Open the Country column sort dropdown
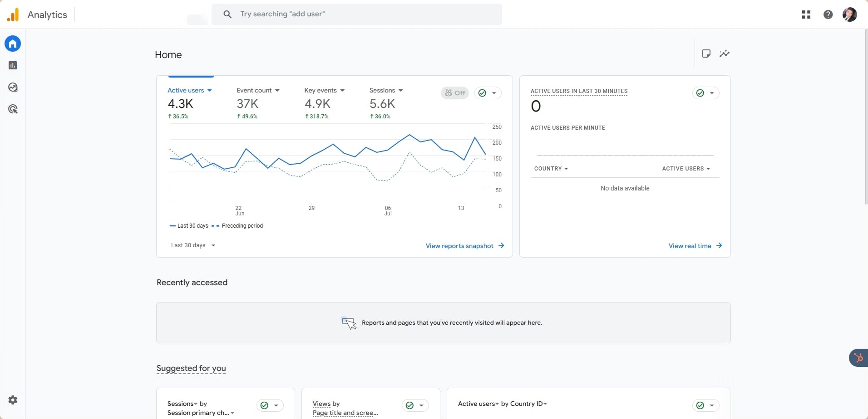This screenshot has height=419, width=868. click(x=551, y=168)
